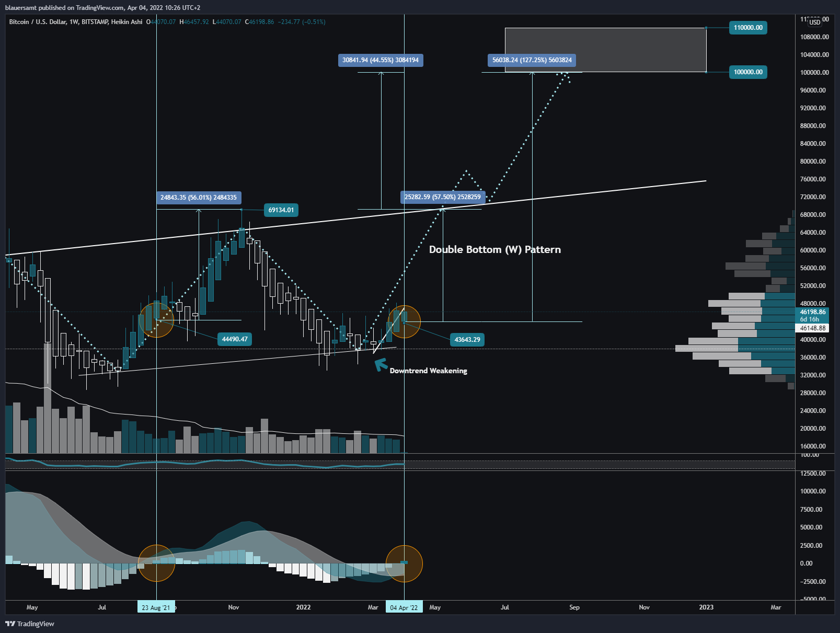840x633 pixels.
Task: Click the 12500.00 label on MACD axis
Action: 813,474
